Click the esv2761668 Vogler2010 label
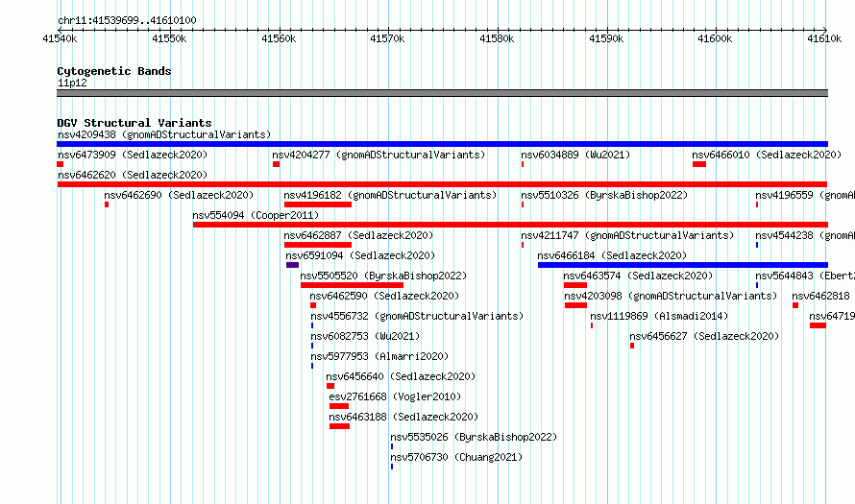 pyautogui.click(x=396, y=396)
